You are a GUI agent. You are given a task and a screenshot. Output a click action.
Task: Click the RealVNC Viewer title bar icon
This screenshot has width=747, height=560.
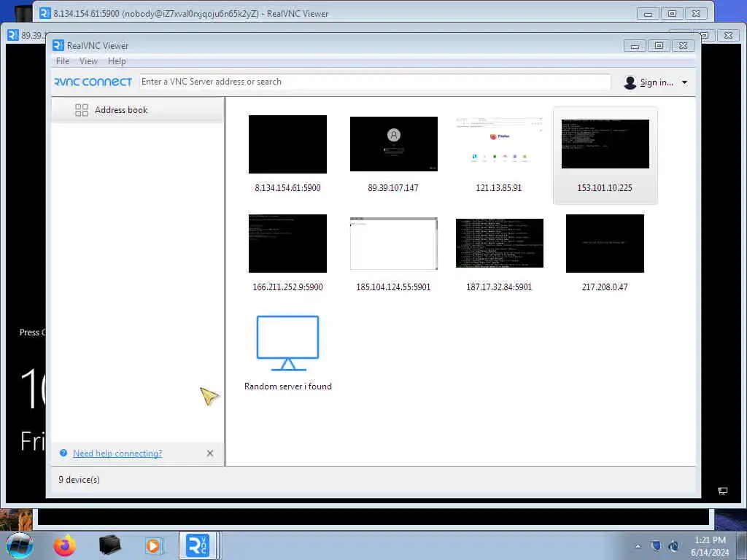click(x=58, y=45)
